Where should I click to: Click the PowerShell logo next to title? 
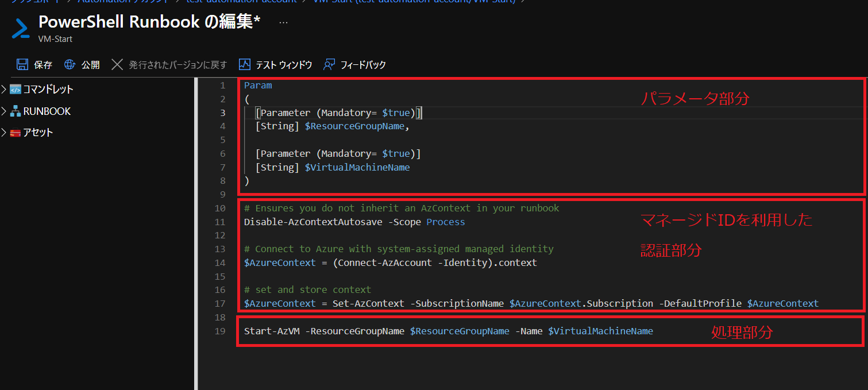(21, 28)
